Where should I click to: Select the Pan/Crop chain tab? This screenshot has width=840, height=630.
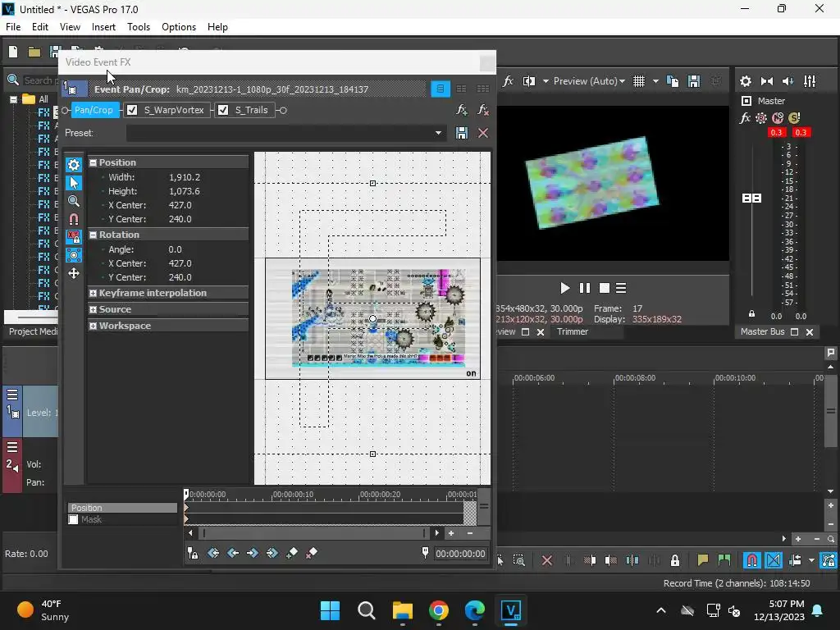[94, 110]
